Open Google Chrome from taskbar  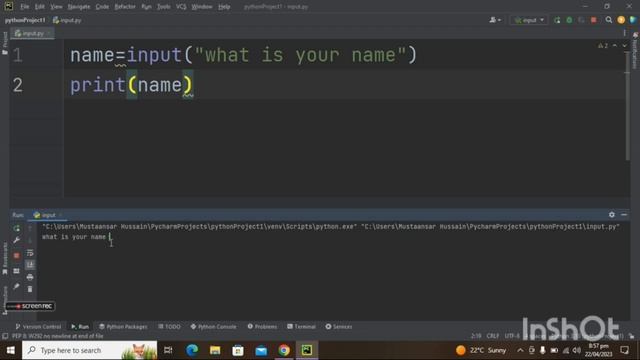284,350
